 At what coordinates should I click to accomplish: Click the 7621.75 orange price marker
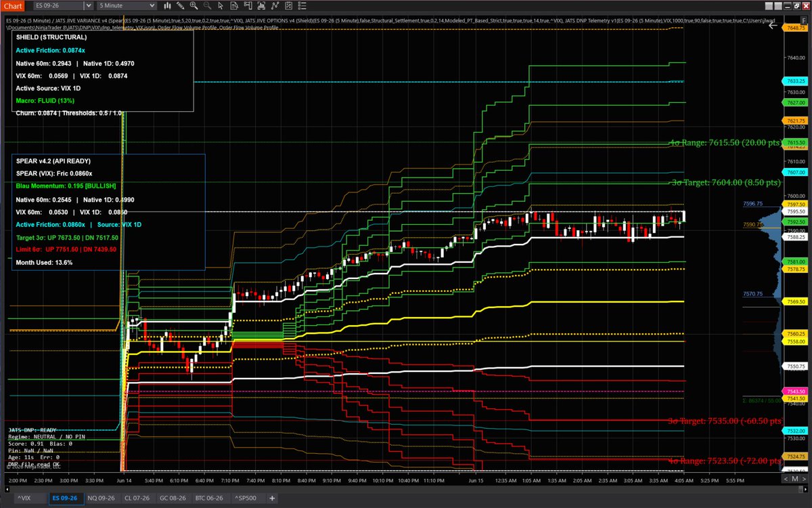pos(795,121)
